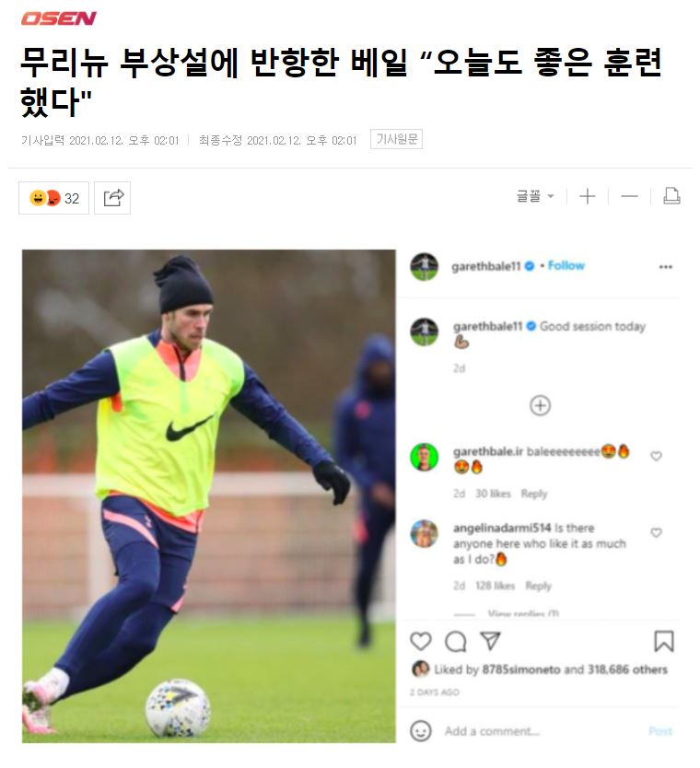Load more comments with circled plus

[x=540, y=405]
